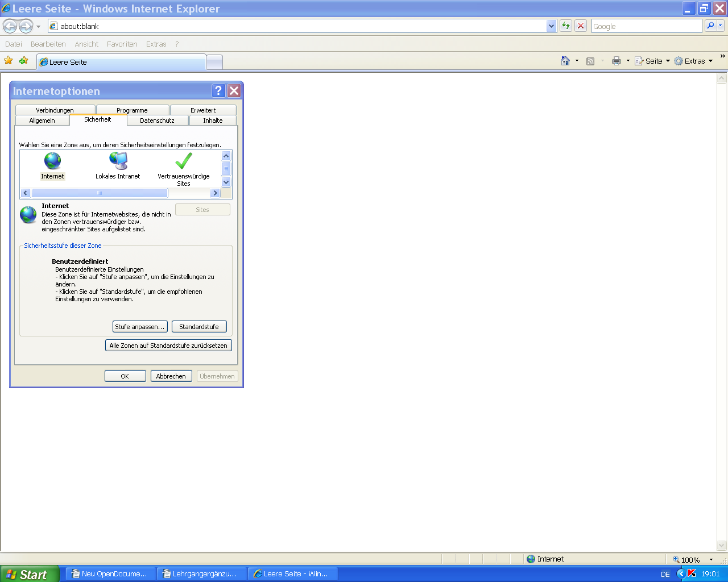Open the Extras gear menu in the command bar

click(x=693, y=61)
